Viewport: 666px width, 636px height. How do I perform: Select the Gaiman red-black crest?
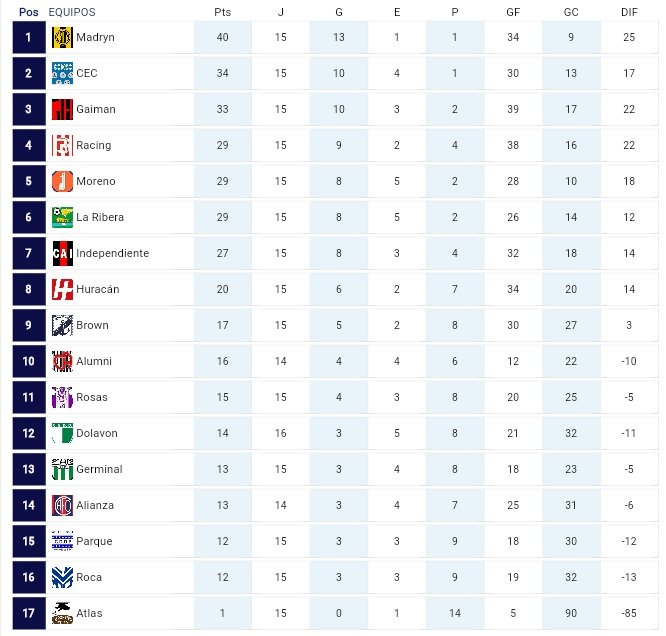(62, 109)
